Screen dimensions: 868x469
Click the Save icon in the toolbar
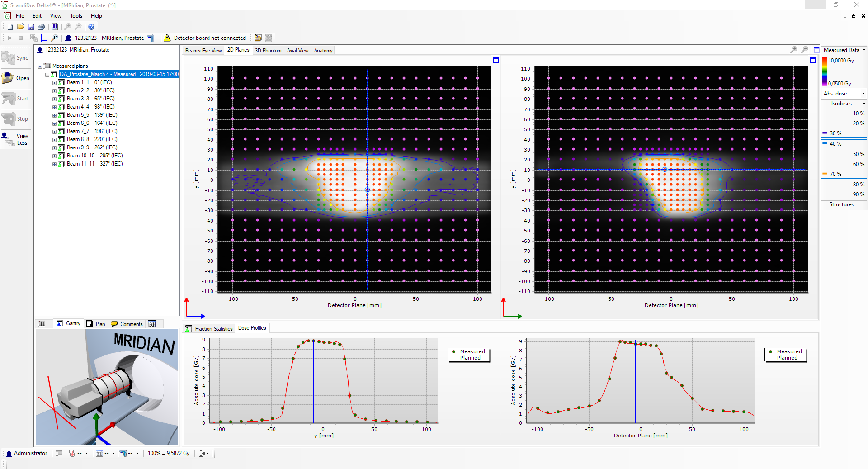click(31, 27)
